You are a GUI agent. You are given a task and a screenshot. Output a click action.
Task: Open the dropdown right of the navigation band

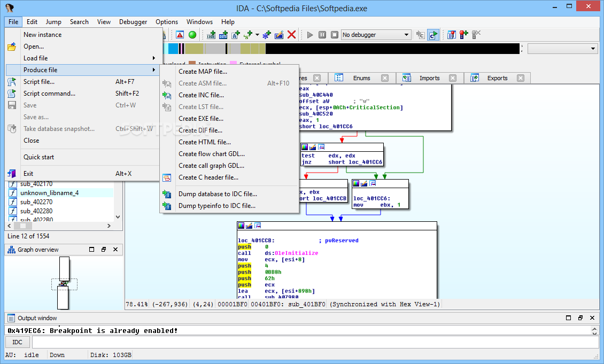point(562,49)
